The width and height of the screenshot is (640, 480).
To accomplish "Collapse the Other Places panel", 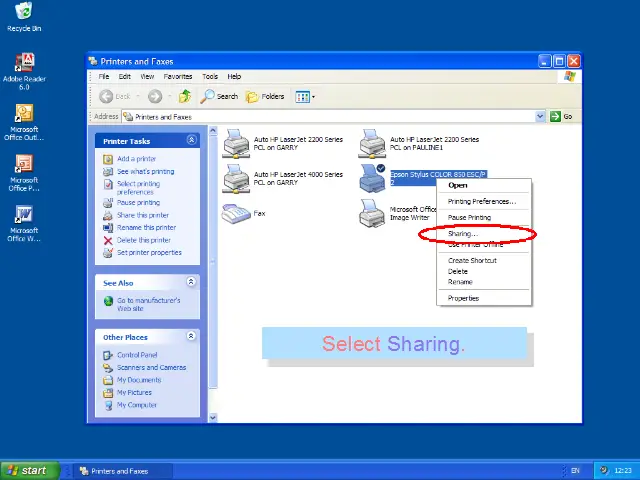I will (191, 336).
